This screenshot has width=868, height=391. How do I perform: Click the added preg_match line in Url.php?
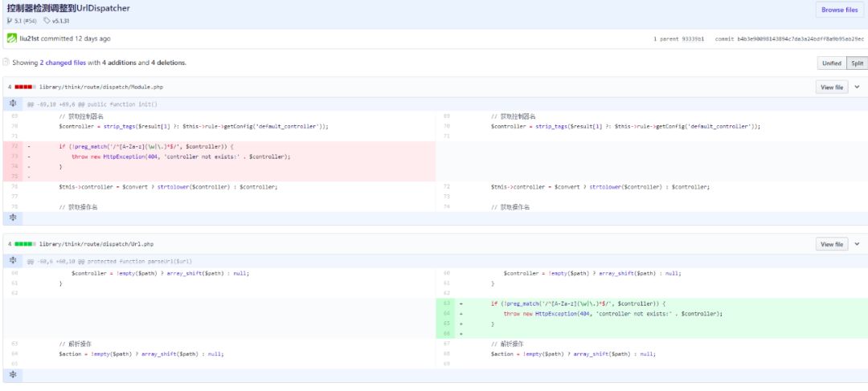(x=579, y=303)
